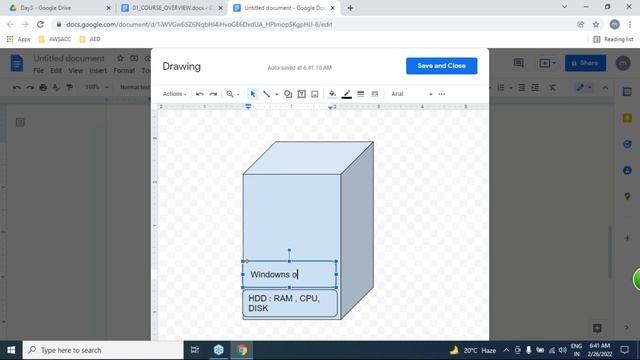Open the fill color picker
Screen dimensions: 640x360
[x=332, y=94]
